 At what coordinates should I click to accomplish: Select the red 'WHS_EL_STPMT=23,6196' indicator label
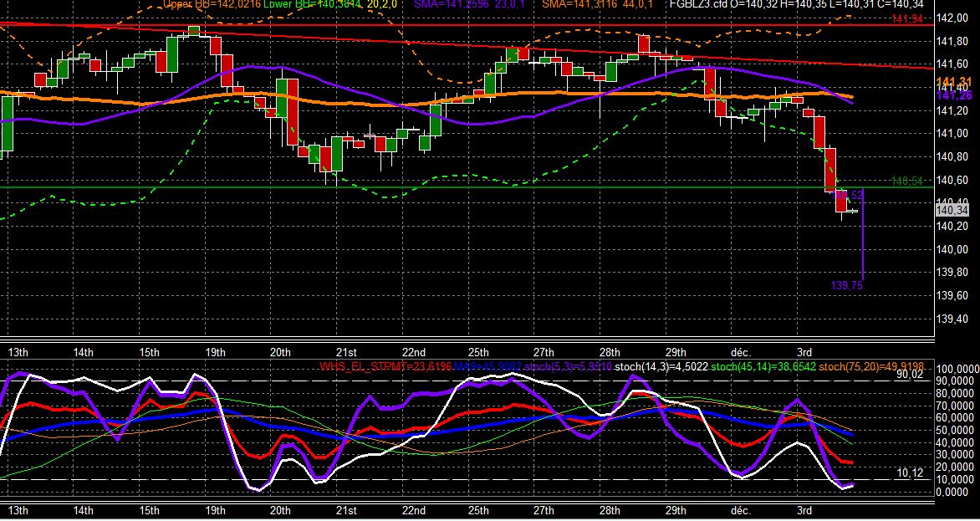point(385,366)
